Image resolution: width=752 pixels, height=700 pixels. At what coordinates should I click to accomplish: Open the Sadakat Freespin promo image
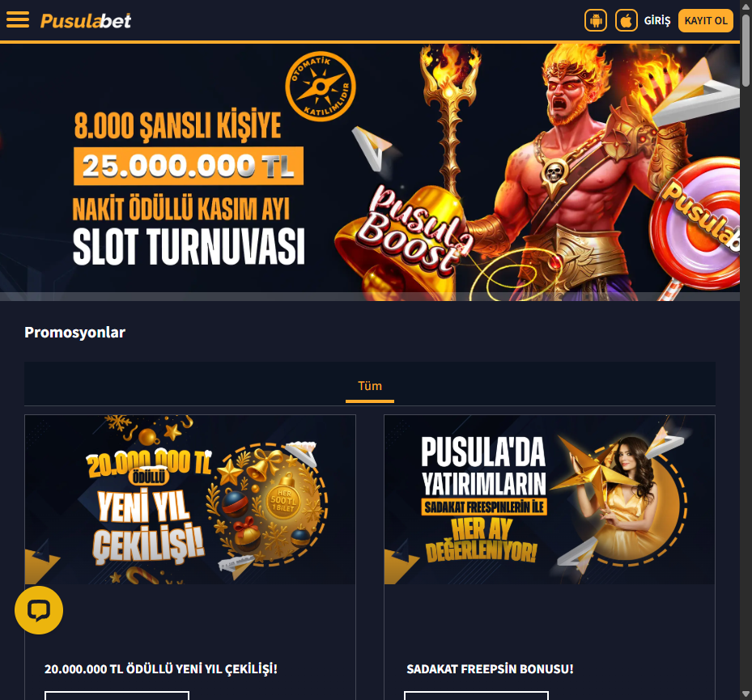pyautogui.click(x=550, y=499)
